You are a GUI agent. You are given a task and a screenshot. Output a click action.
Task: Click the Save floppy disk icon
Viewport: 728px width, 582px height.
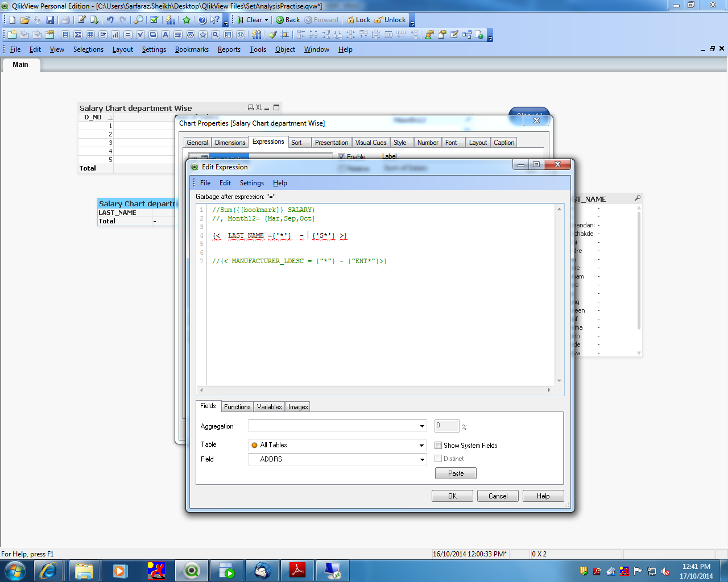click(50, 20)
